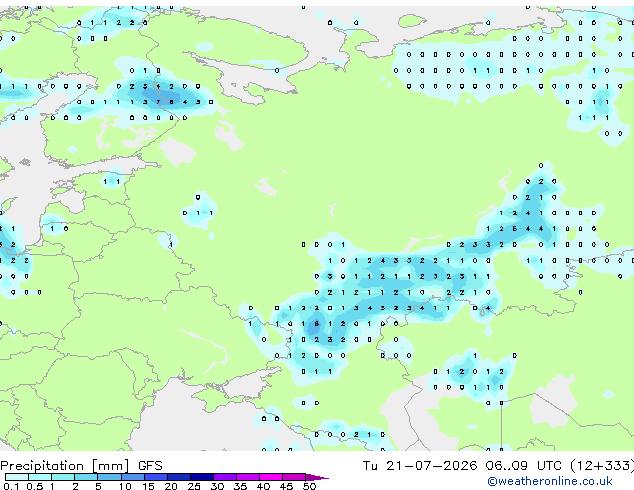Screen dimensions: 634x490
Task: Choose the 35–40 mm violet legend box
Action: pyautogui.click(x=248, y=477)
